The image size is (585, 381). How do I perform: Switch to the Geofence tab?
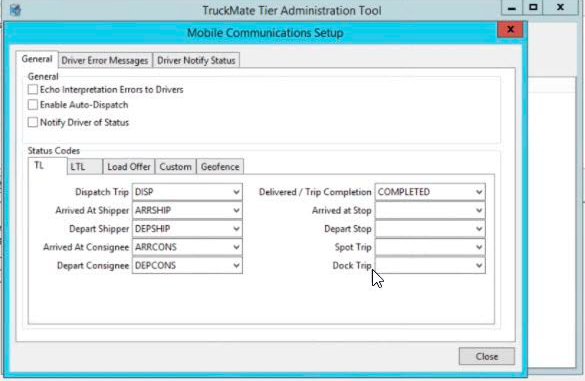click(x=220, y=167)
